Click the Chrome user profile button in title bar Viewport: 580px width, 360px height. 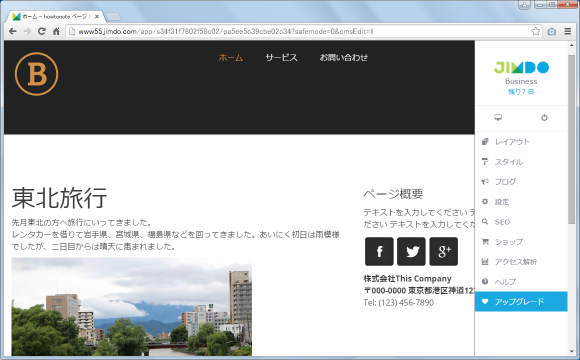point(525,5)
